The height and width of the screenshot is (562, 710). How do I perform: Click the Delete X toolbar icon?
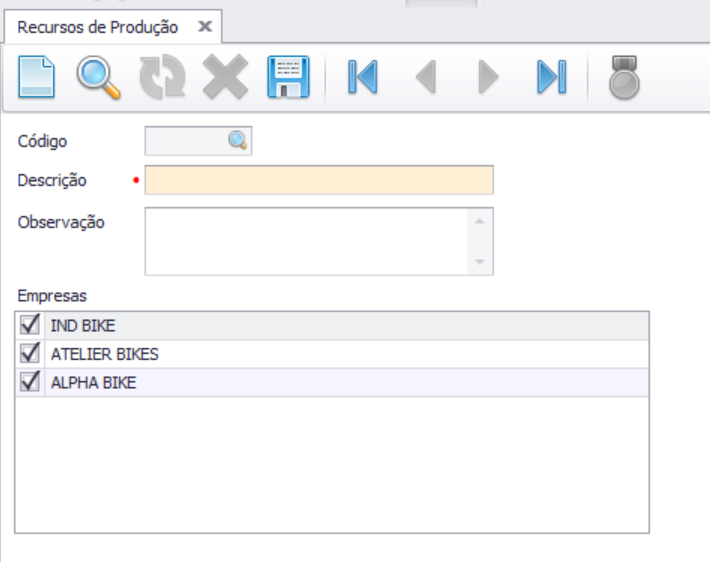pyautogui.click(x=225, y=78)
